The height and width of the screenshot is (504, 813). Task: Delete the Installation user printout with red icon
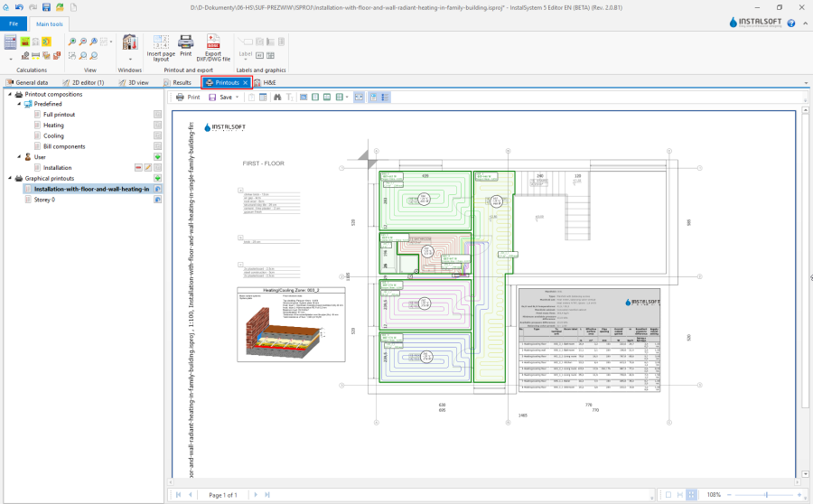pos(139,168)
